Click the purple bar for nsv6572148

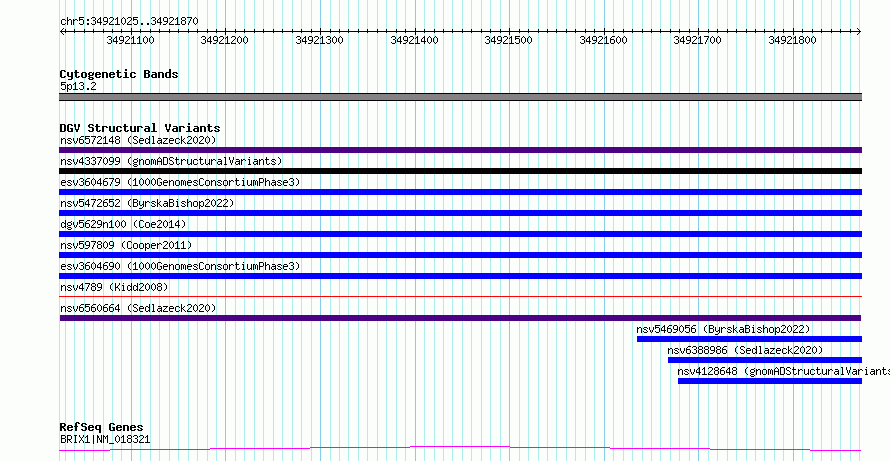tap(460, 150)
